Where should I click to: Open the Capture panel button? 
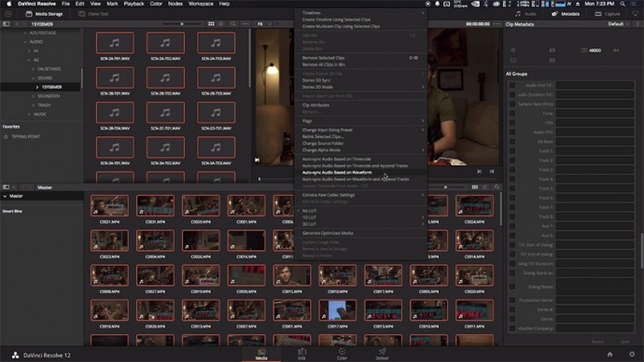point(608,14)
